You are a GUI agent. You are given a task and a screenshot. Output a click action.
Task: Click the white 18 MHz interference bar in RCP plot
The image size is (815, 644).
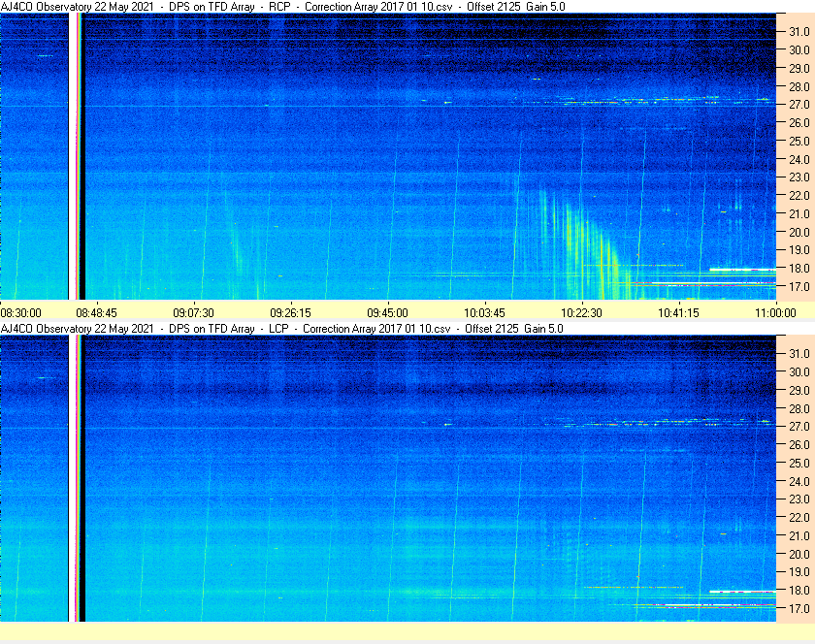[743, 270]
